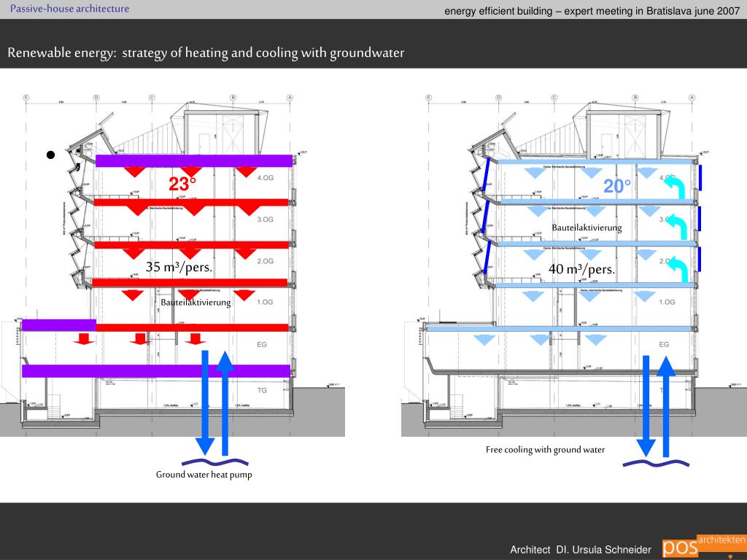Click the blue upward arrow in free cooling diagram
The width and height of the screenshot is (747, 560).
(x=666, y=406)
